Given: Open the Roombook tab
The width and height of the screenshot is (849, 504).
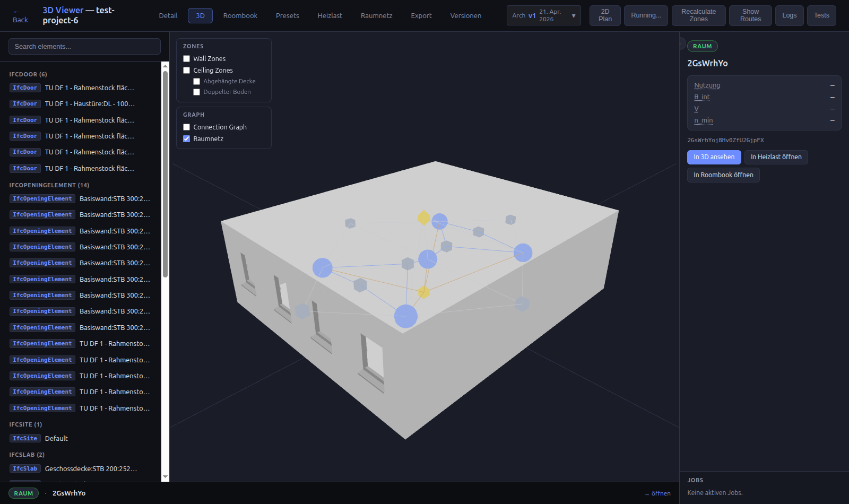Looking at the screenshot, I should 240,16.
